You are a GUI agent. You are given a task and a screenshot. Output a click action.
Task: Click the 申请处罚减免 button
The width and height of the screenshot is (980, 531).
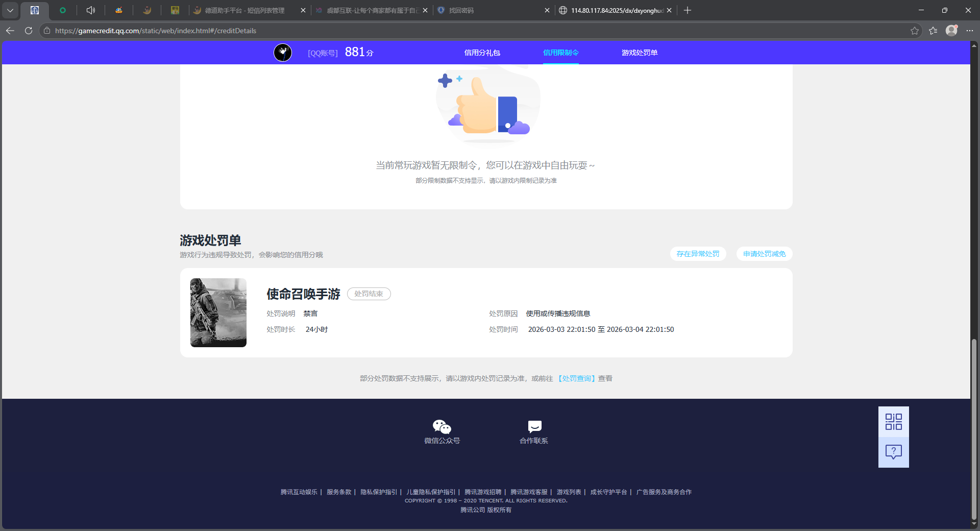click(764, 254)
